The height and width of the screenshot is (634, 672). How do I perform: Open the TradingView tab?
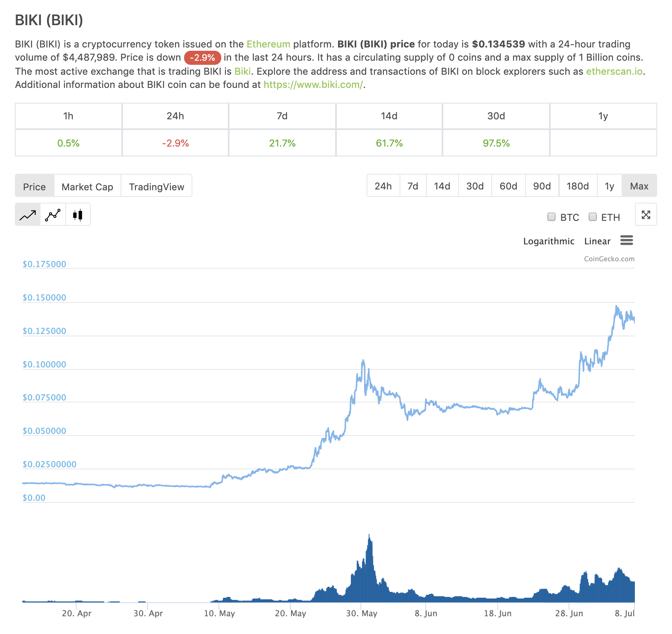point(156,187)
